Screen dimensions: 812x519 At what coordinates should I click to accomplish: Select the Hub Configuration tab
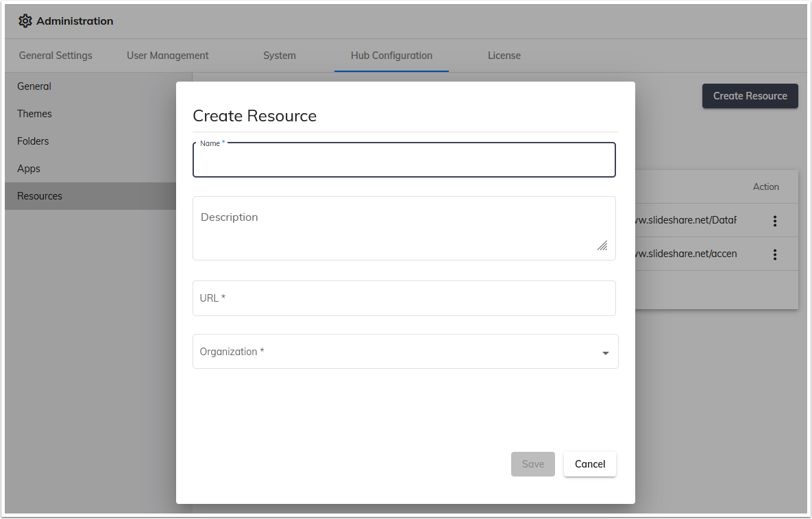pos(391,56)
